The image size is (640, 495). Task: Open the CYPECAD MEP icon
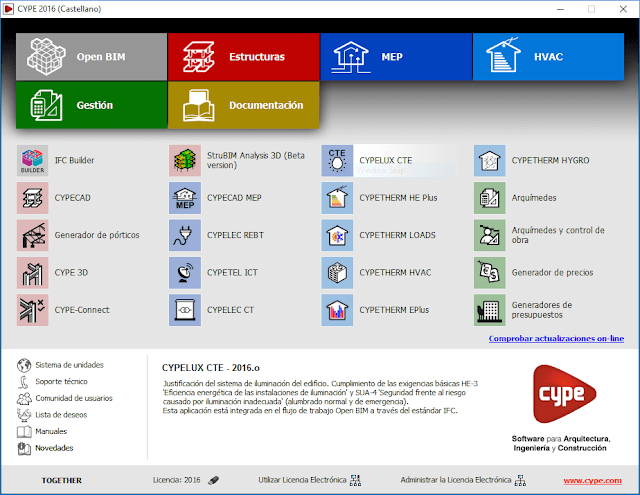(x=185, y=198)
